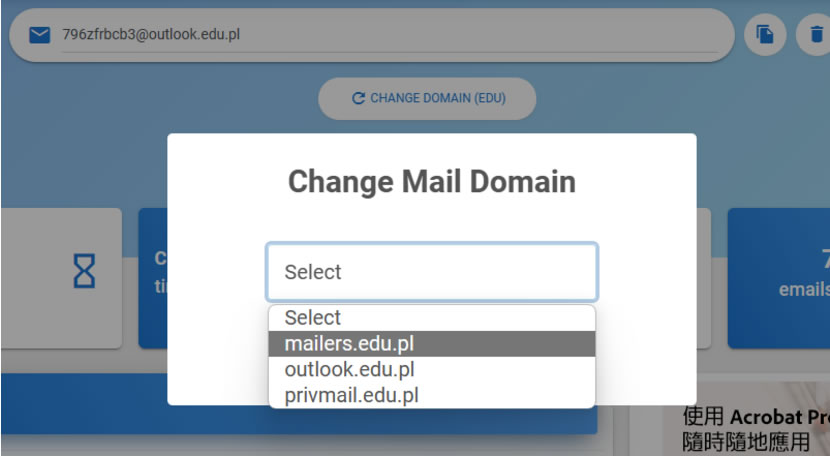Viewport: 830px width, 456px height.
Task: Click the envelope mail icon
Action: [x=39, y=36]
